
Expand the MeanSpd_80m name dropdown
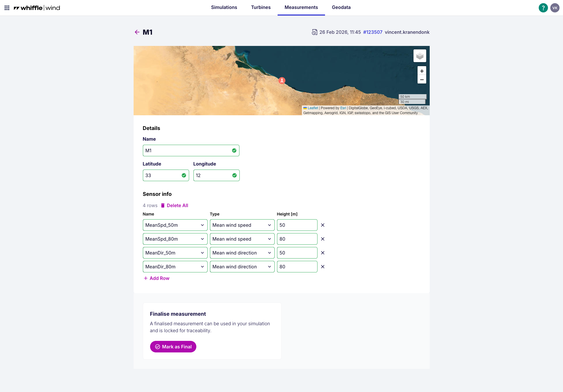point(175,239)
